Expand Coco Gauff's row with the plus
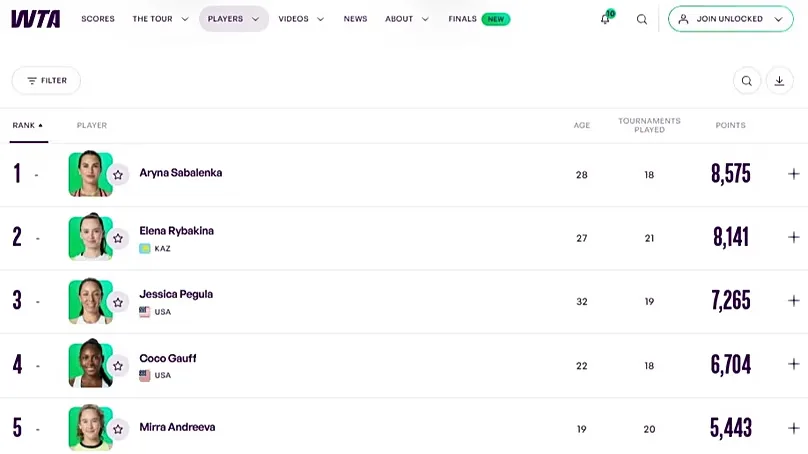Screen dimensions: 808x454 (794, 364)
